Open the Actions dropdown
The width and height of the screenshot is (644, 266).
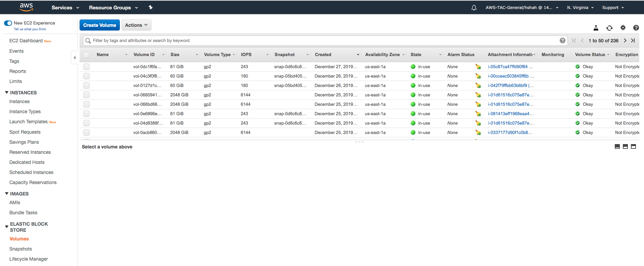pyautogui.click(x=136, y=25)
